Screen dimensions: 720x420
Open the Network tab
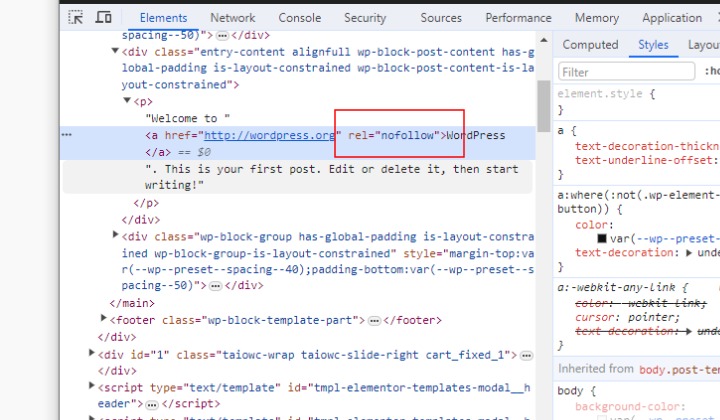point(232,18)
